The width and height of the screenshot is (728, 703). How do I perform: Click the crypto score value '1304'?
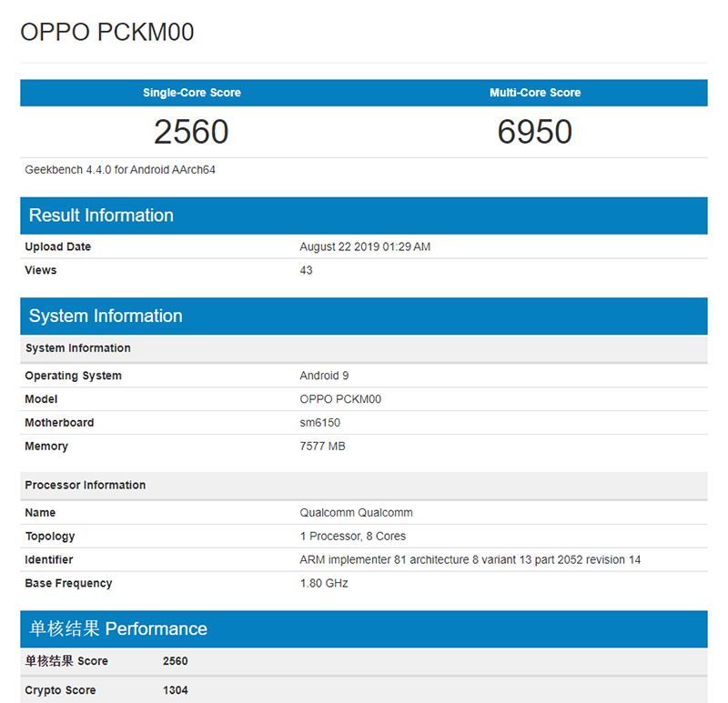(x=176, y=690)
